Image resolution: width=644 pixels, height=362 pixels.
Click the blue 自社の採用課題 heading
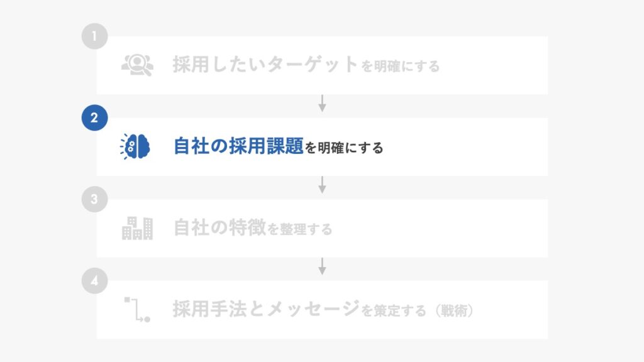coord(238,146)
